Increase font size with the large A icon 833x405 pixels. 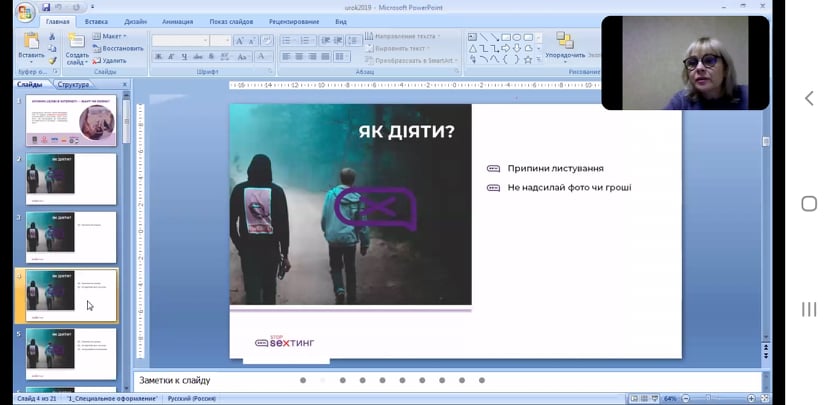point(239,41)
